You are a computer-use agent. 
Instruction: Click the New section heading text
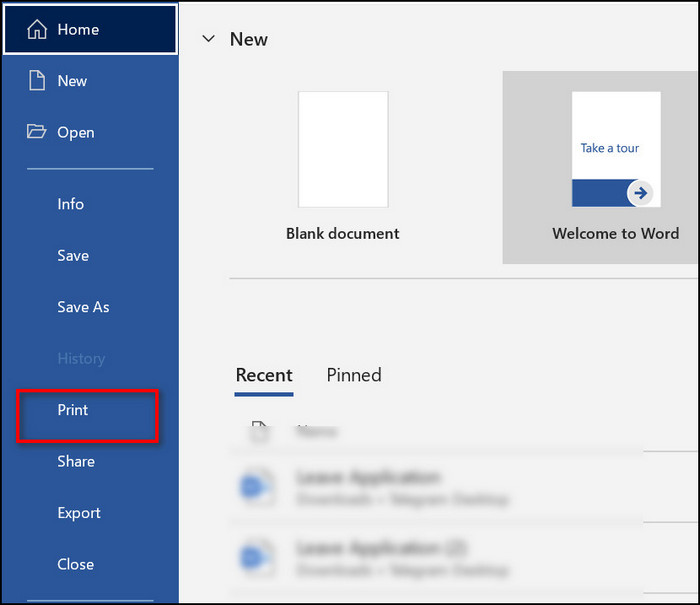[x=249, y=39]
